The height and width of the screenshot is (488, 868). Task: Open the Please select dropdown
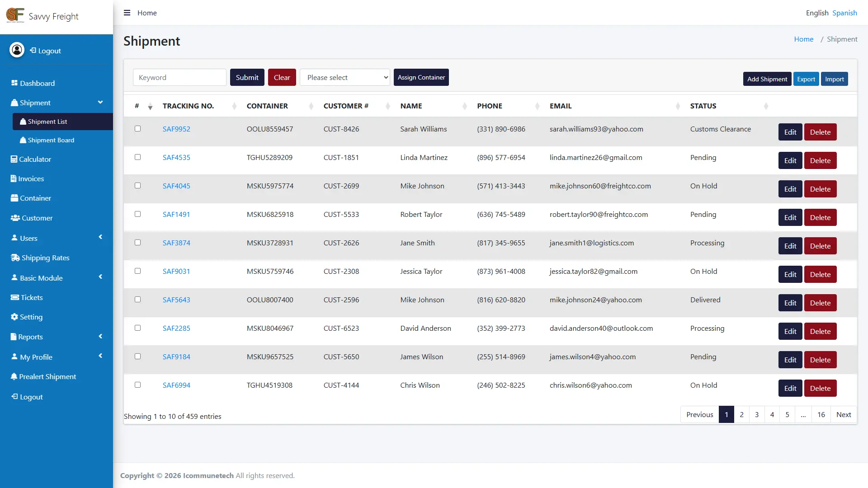tap(345, 77)
